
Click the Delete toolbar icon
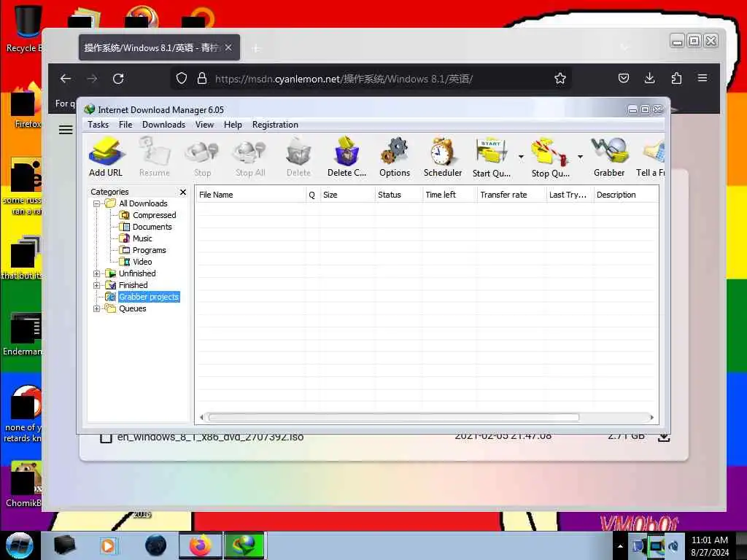click(x=298, y=157)
